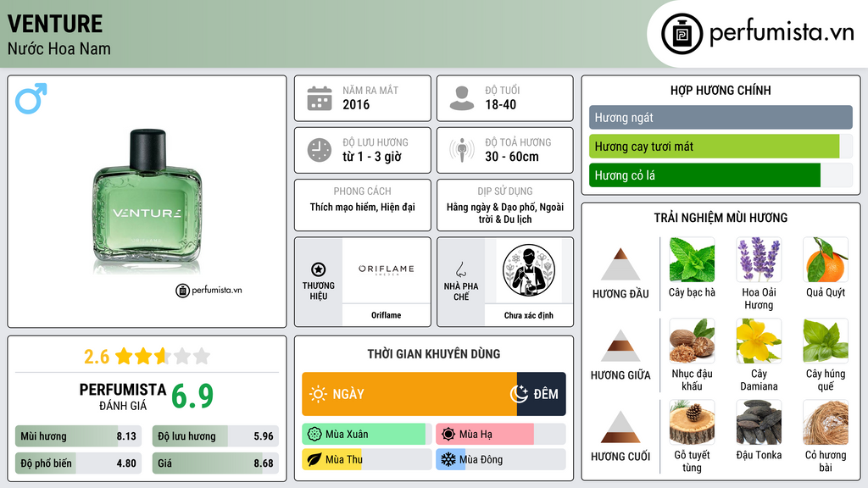Click the Hương giữa pyramid icon
Screen dimensions: 868x488
click(x=620, y=346)
